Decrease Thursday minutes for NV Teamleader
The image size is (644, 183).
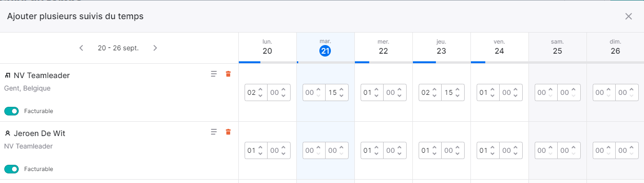[x=457, y=96]
